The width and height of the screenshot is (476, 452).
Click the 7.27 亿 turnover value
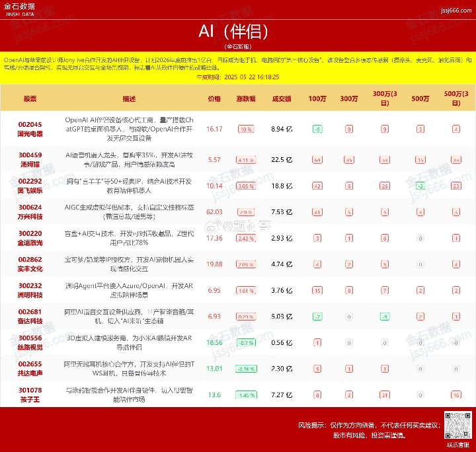click(282, 395)
